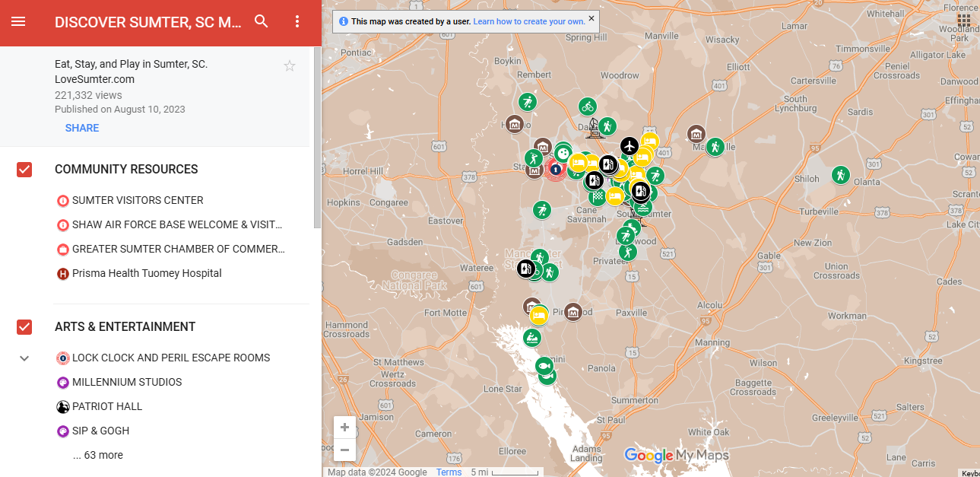This screenshot has height=477, width=980.
Task: Dismiss the 'map was created by a user' banner
Action: (x=591, y=18)
